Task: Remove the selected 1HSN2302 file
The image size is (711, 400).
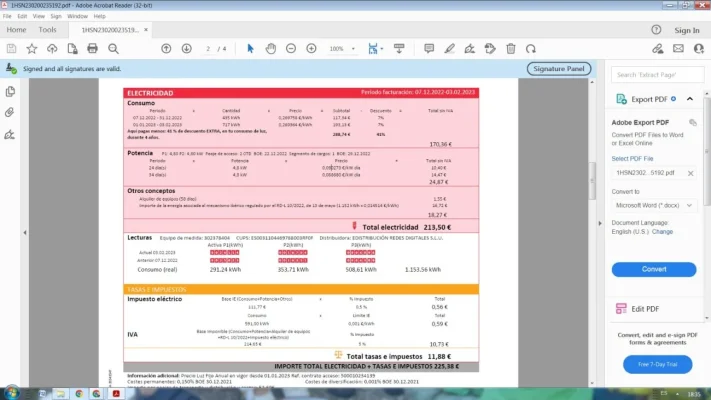Action: pyautogui.click(x=691, y=173)
